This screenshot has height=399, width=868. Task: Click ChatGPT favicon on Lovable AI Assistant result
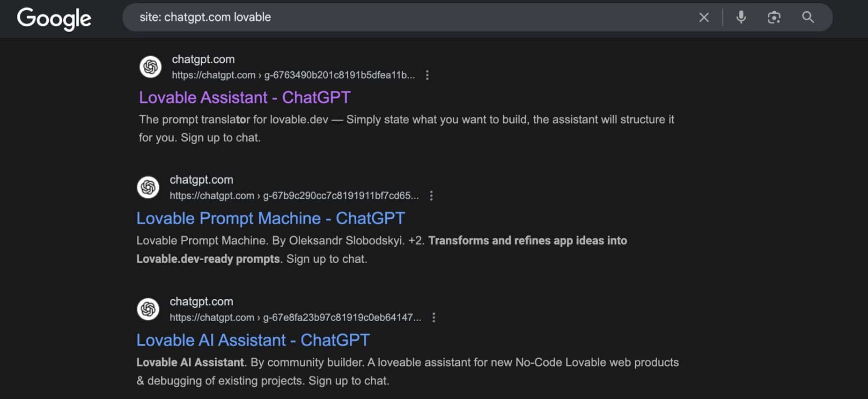(x=148, y=309)
